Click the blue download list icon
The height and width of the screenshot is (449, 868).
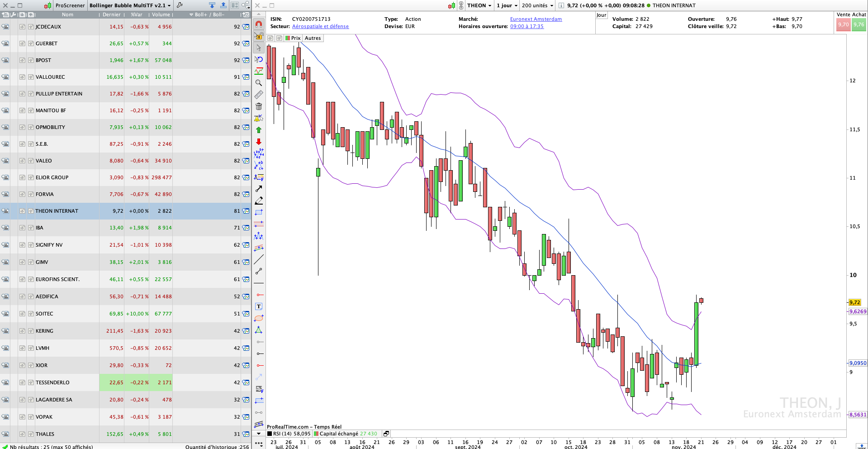click(212, 5)
